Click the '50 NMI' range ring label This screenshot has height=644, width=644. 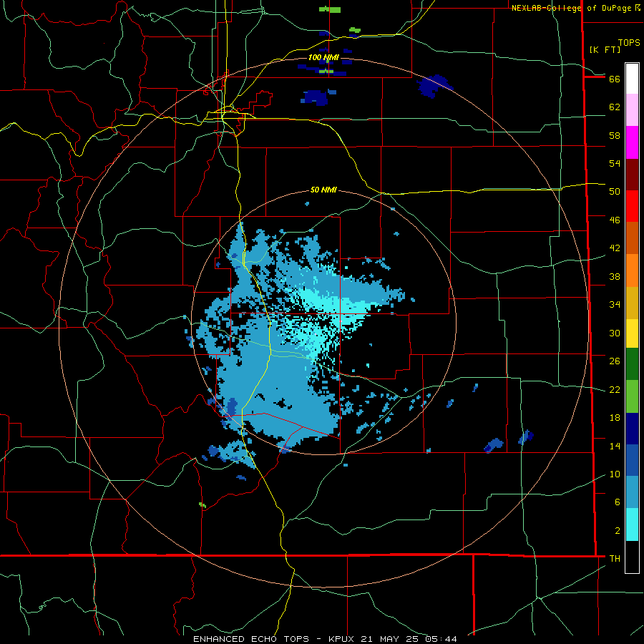click(x=323, y=190)
